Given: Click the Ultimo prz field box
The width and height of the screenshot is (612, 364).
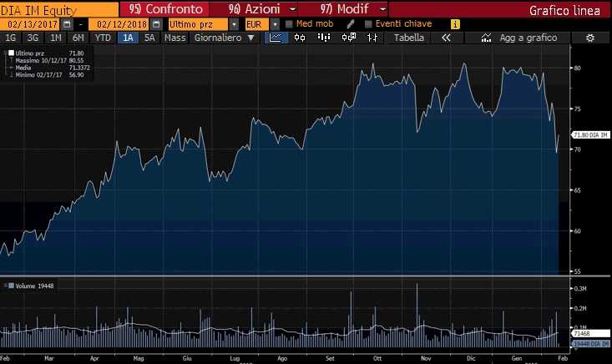Looking at the screenshot, I should click(x=198, y=24).
